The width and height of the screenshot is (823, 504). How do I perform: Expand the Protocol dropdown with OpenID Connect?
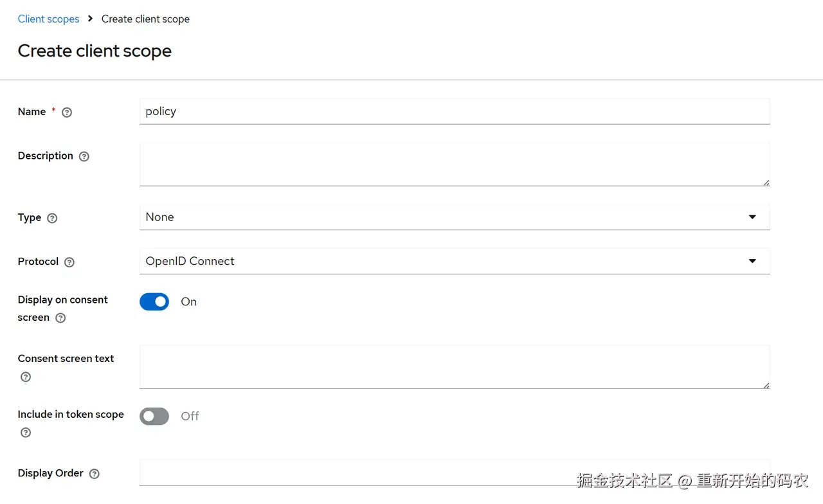444,261
